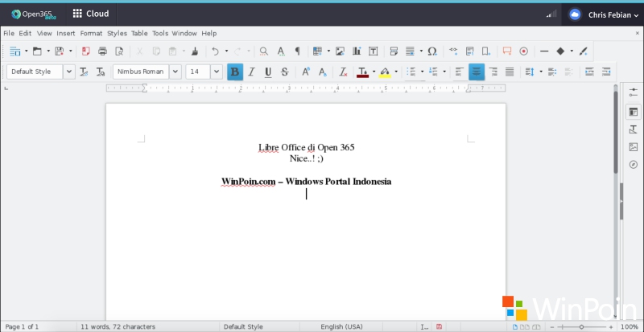Screen dimensions: 644x332
Task: Click the Print icon in toolbar
Action: click(x=102, y=51)
